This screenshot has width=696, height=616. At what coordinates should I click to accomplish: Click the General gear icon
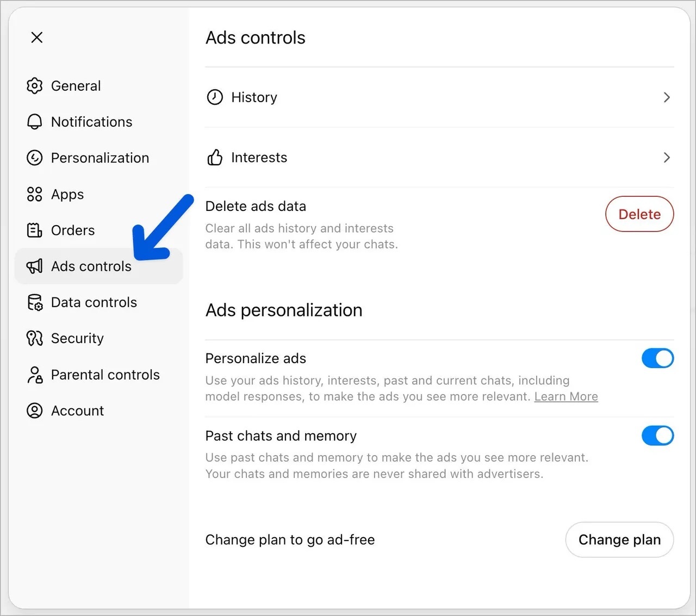coord(34,86)
